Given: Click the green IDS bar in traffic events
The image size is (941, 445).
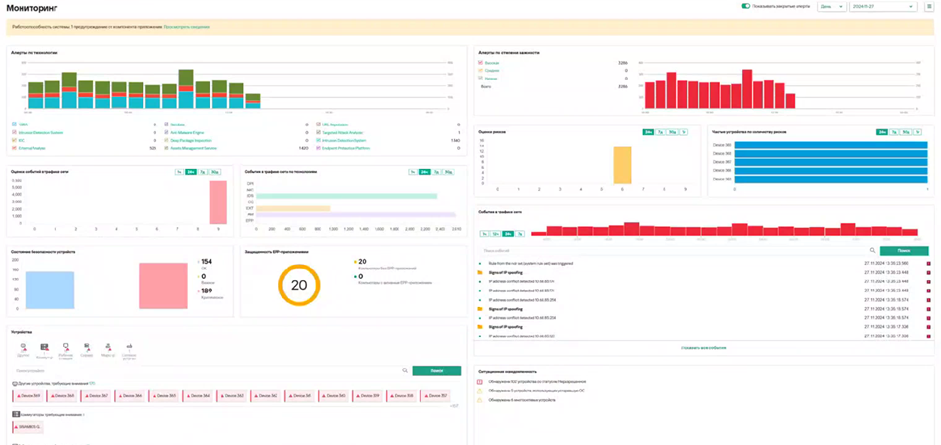Looking at the screenshot, I should (x=347, y=196).
